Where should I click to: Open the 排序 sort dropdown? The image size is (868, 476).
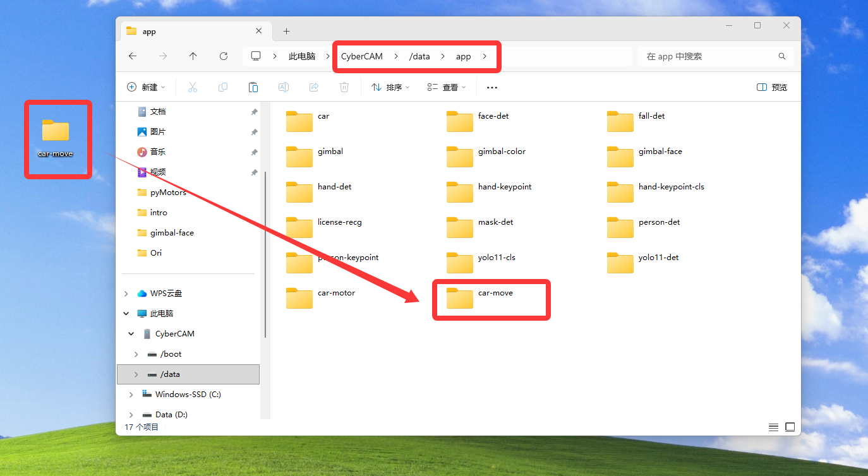(x=390, y=87)
